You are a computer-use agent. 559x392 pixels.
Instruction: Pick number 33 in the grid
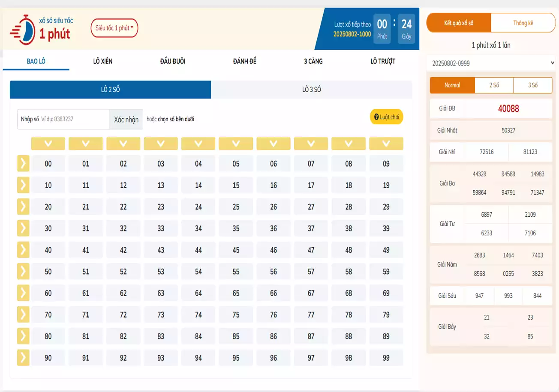pyautogui.click(x=161, y=228)
